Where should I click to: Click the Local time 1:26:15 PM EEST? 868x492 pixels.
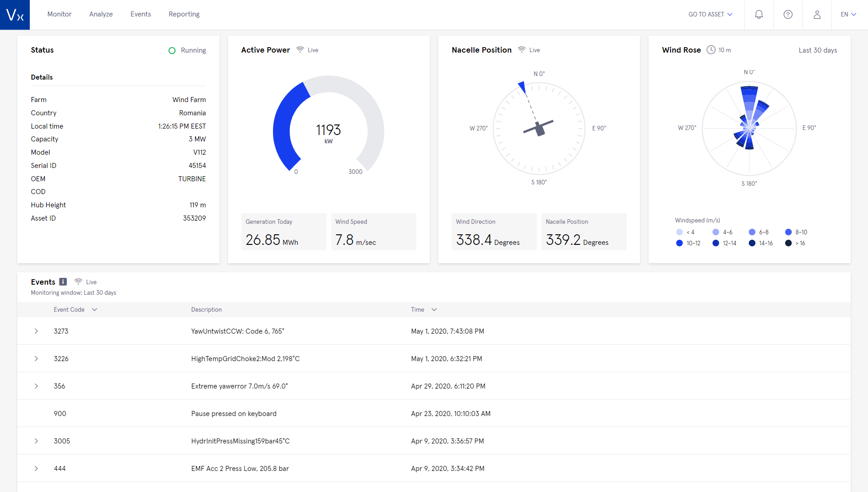click(182, 126)
